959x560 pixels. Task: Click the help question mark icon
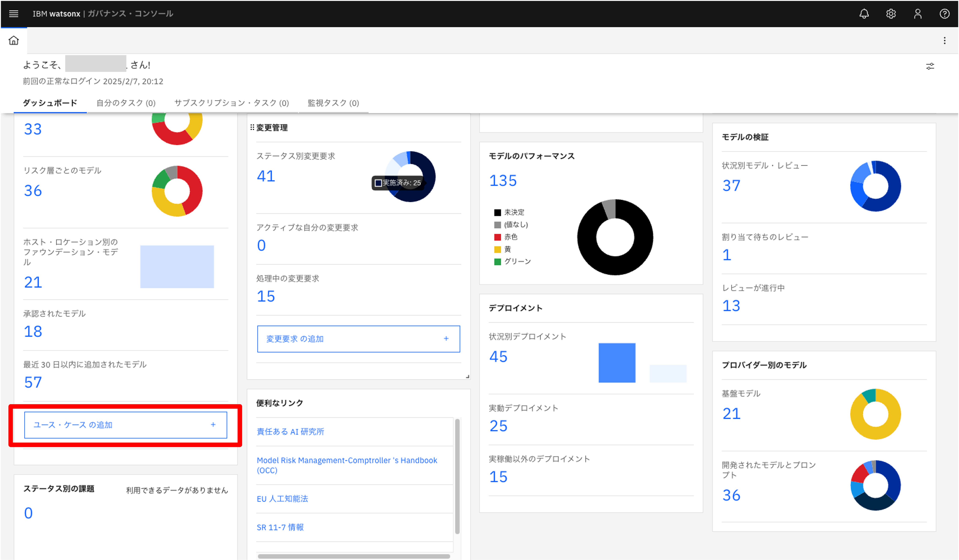(944, 14)
